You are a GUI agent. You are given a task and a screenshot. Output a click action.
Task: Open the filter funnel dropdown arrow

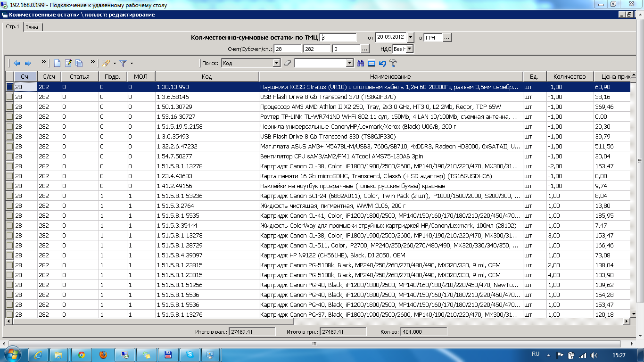coord(132,63)
